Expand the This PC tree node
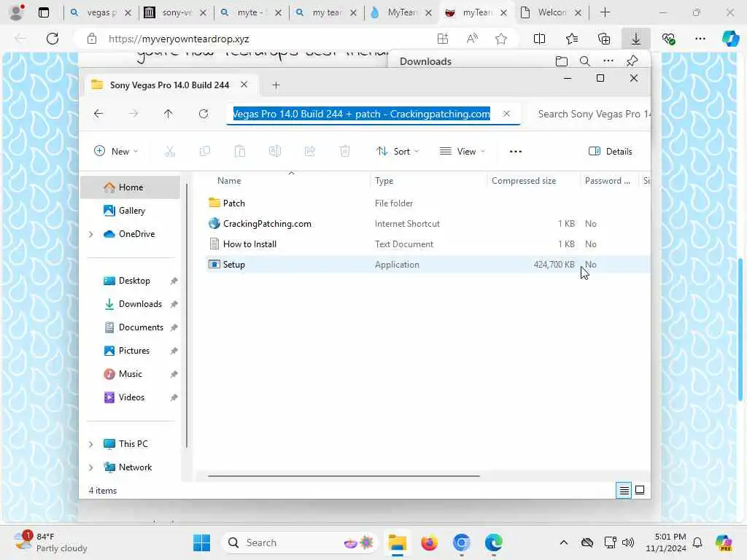The image size is (747, 560). click(x=90, y=444)
